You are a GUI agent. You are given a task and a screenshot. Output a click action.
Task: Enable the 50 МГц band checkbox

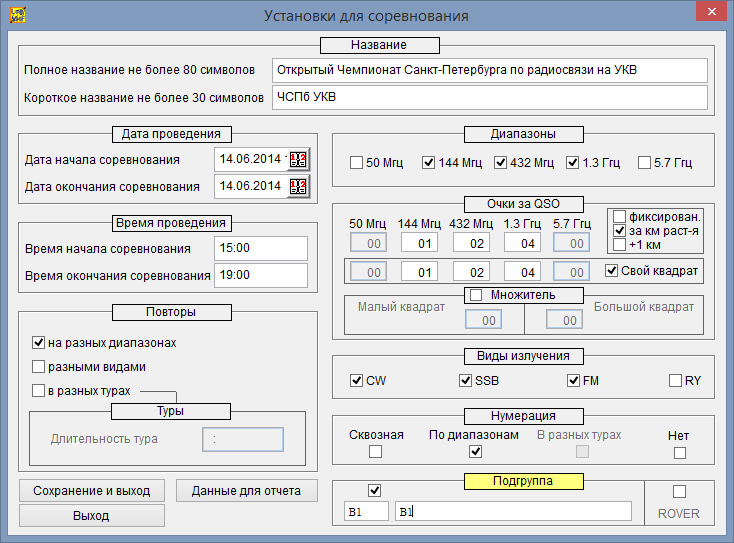click(x=358, y=163)
